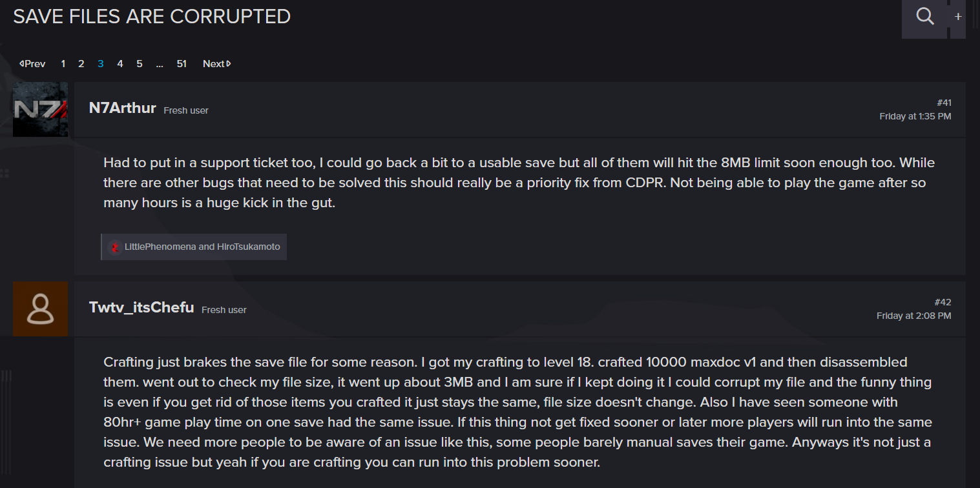Go to next page with Next arrow
980x488 pixels.
(217, 64)
